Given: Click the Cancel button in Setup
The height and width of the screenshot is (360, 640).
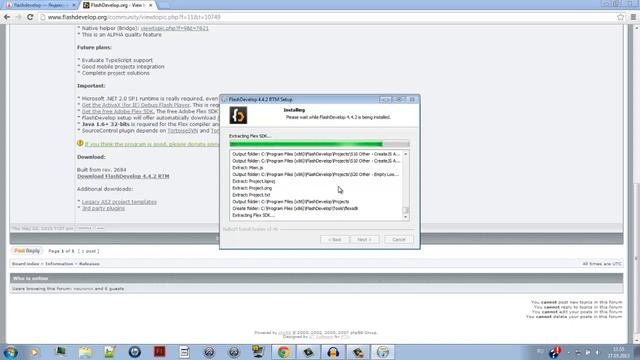Looking at the screenshot, I should coord(399,240).
